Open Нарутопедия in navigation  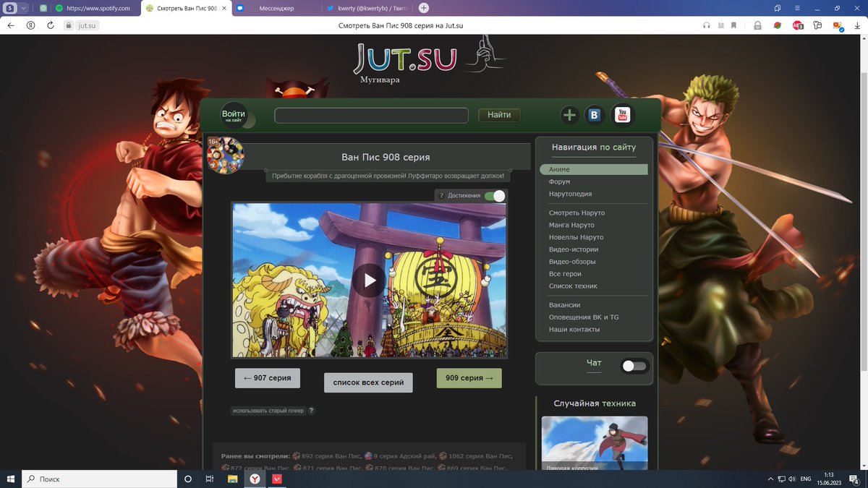tap(570, 194)
